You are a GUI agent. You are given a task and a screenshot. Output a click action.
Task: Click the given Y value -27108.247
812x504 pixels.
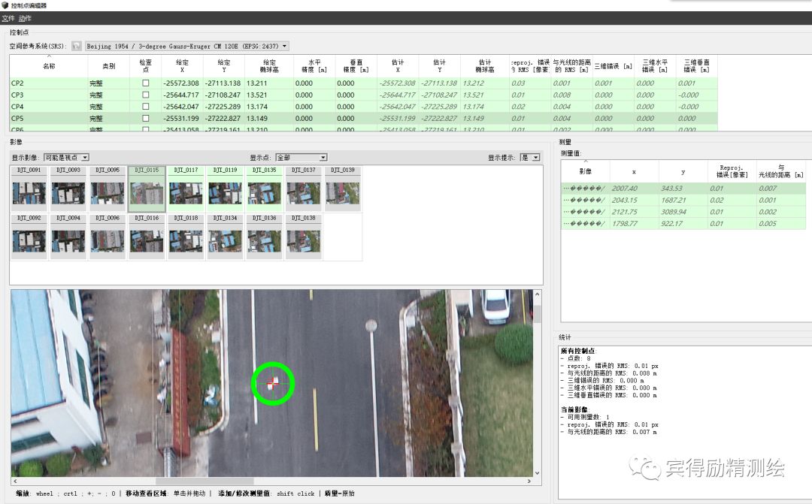click(223, 95)
